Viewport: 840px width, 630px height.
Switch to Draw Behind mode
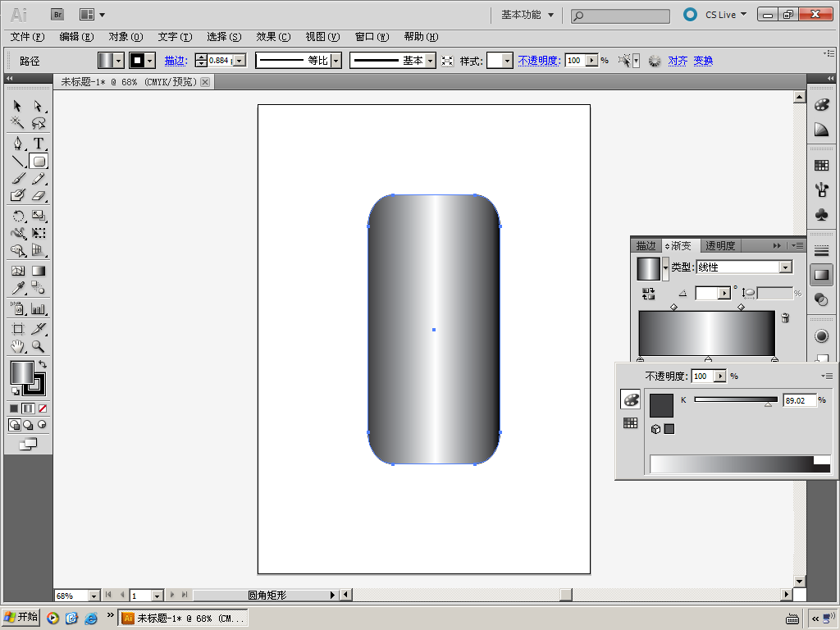pos(28,425)
